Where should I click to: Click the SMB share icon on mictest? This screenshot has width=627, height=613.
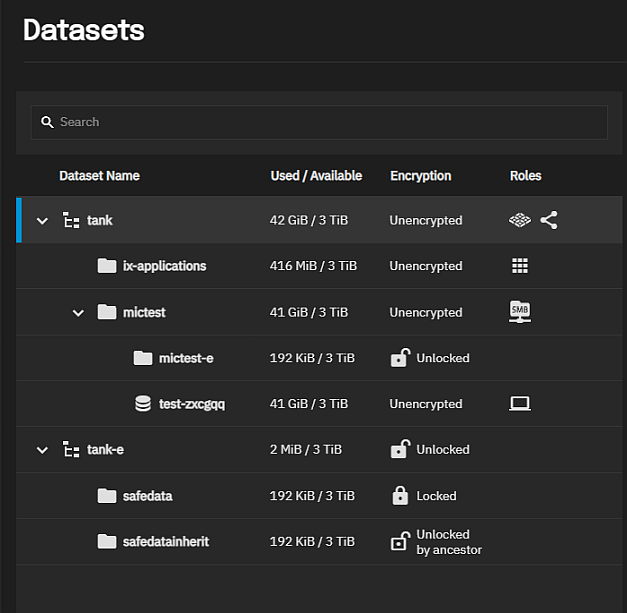pos(519,312)
